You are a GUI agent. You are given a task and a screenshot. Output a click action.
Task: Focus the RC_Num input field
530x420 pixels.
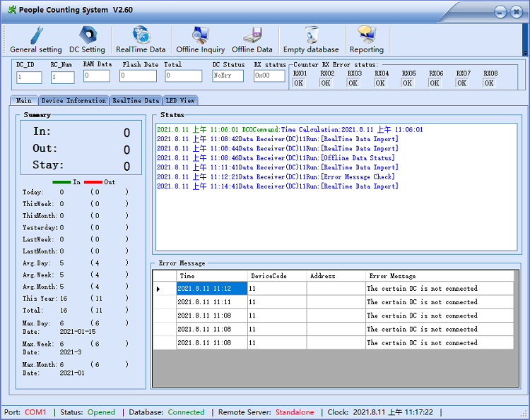[x=62, y=78]
